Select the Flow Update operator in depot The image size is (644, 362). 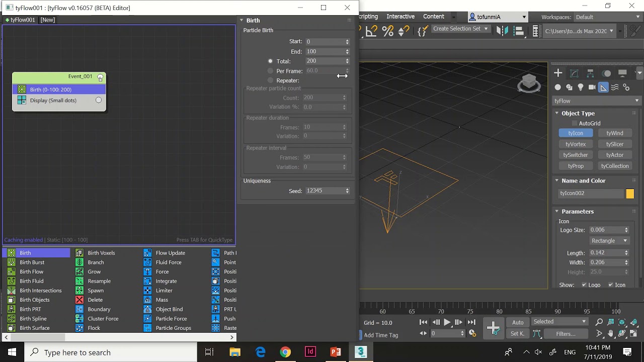point(170,253)
